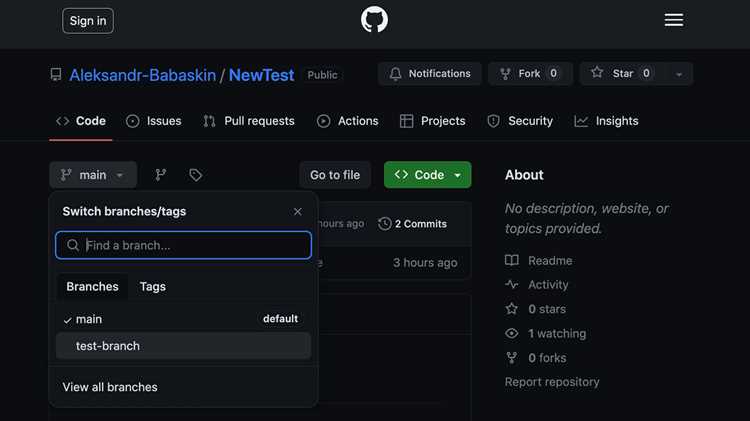Select the main branch entry
This screenshot has height=421, width=750.
(183, 319)
